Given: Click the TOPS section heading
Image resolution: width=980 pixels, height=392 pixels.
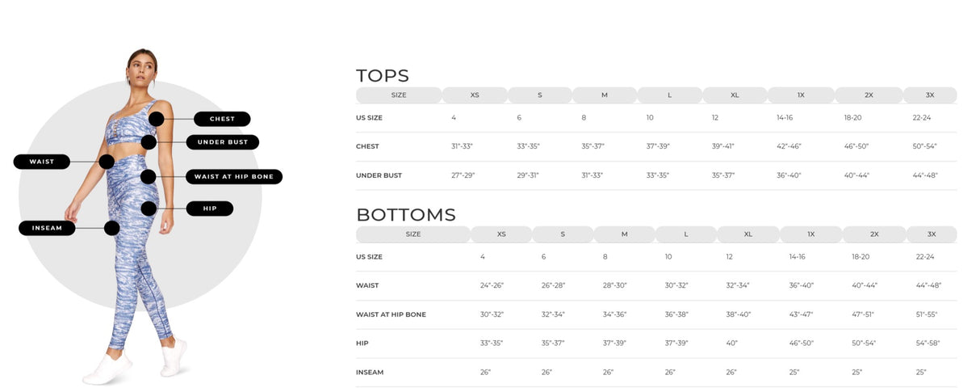Looking at the screenshot, I should (x=383, y=76).
